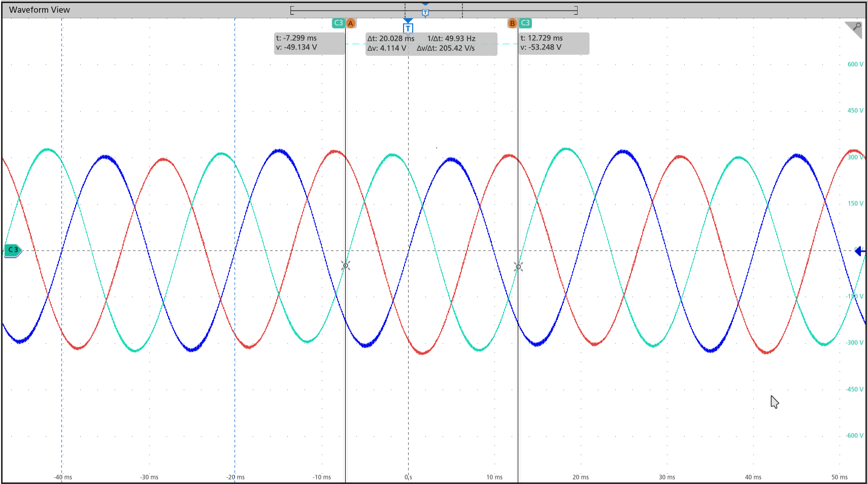Viewport: 868px width, 484px height.
Task: Click the blue trigger position T marker on the graticule
Action: [x=408, y=27]
